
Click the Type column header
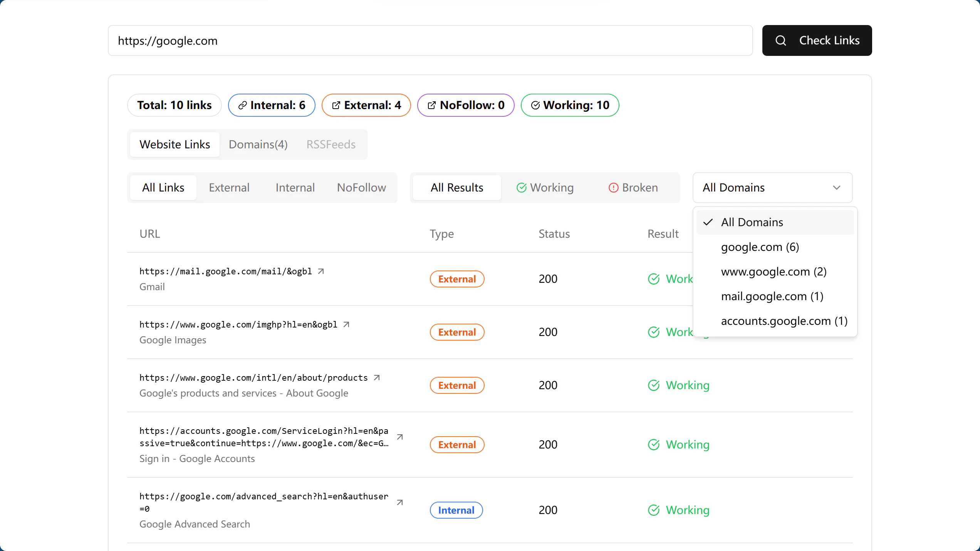(442, 234)
